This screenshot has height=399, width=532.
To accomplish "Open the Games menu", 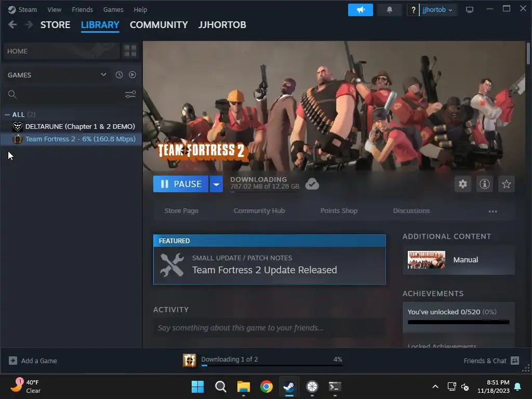I will [113, 10].
